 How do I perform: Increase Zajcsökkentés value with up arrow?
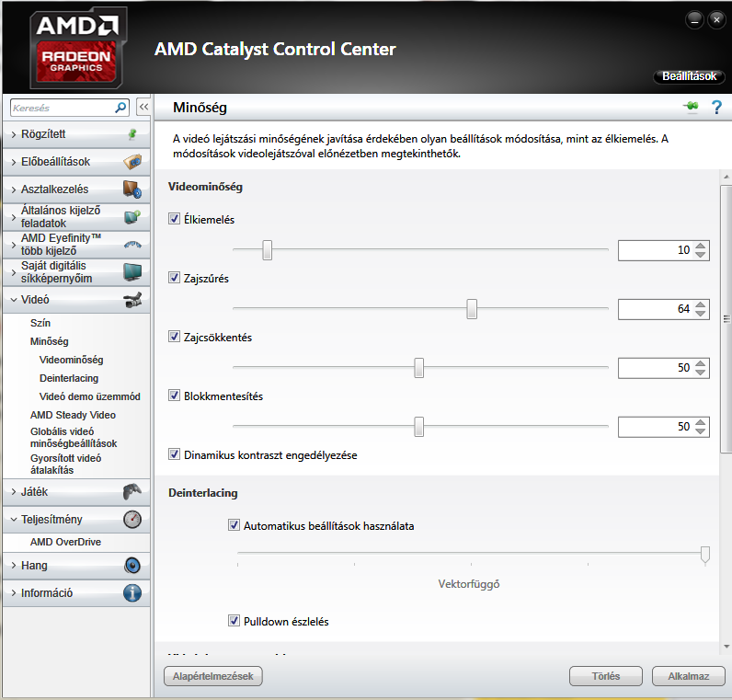700,363
